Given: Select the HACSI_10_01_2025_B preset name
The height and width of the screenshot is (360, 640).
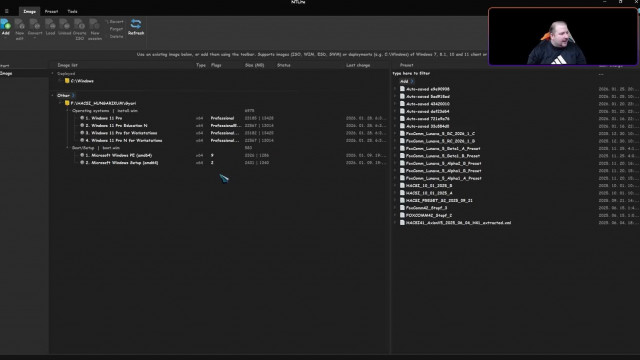Looking at the screenshot, I should click(x=429, y=185).
